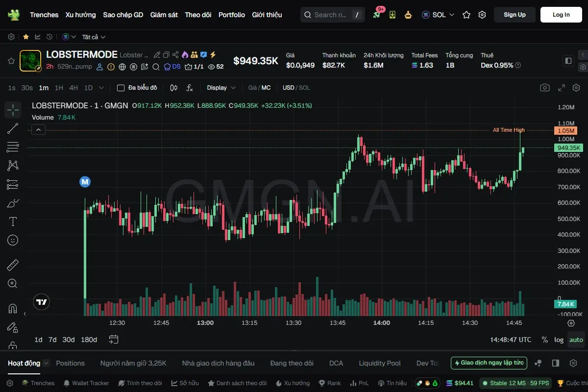Viewport: 588px width, 392px height.
Task: Select the crosshair cursor tool
Action: (13, 110)
